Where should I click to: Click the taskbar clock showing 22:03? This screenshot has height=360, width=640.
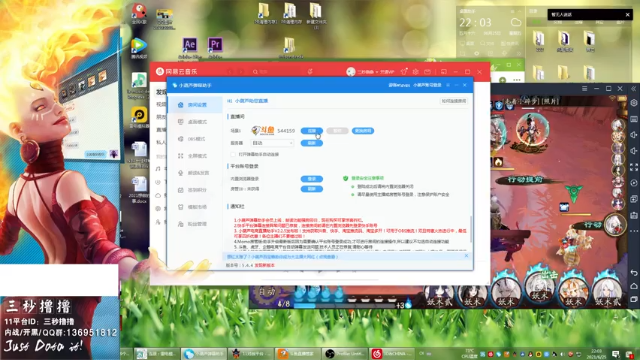pyautogui.click(x=596, y=354)
